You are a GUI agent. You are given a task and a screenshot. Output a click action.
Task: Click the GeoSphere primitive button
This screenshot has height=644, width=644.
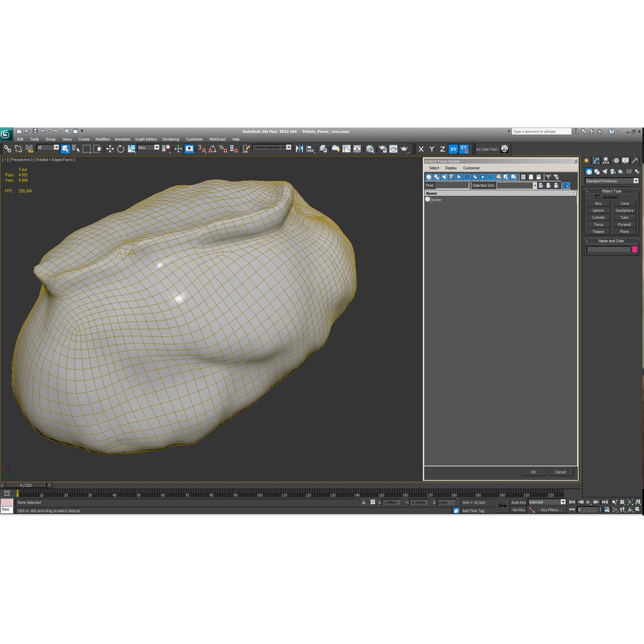click(x=624, y=210)
